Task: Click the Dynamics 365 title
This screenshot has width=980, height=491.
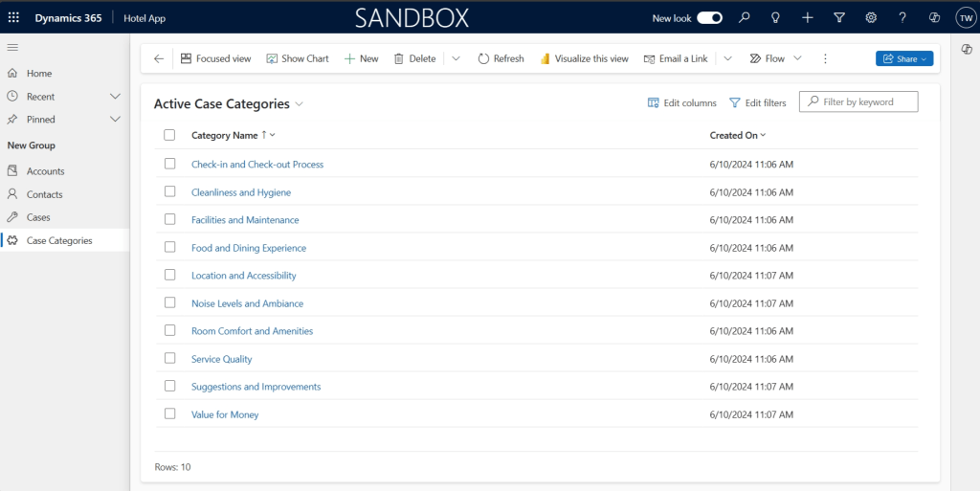Action: 68,18
